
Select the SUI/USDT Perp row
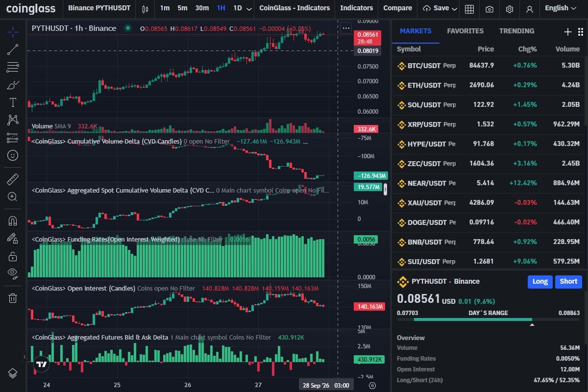(490, 261)
